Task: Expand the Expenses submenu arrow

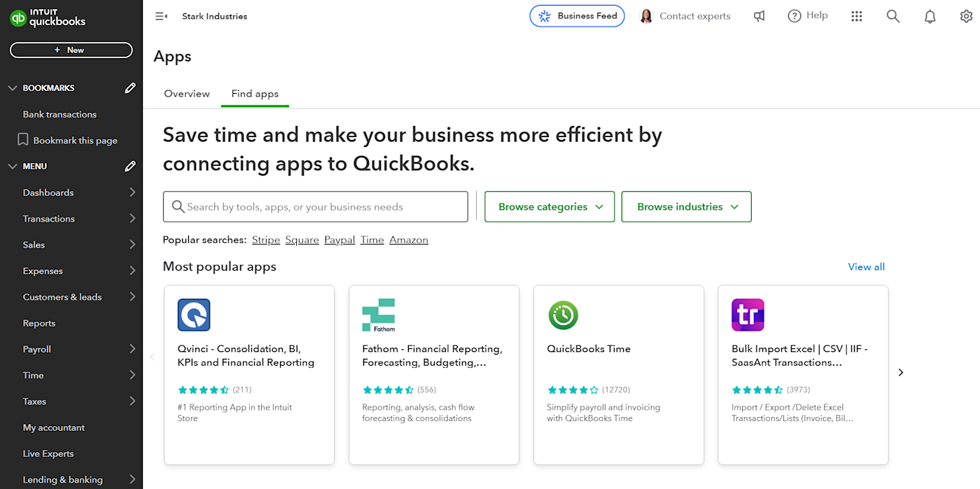Action: 132,271
